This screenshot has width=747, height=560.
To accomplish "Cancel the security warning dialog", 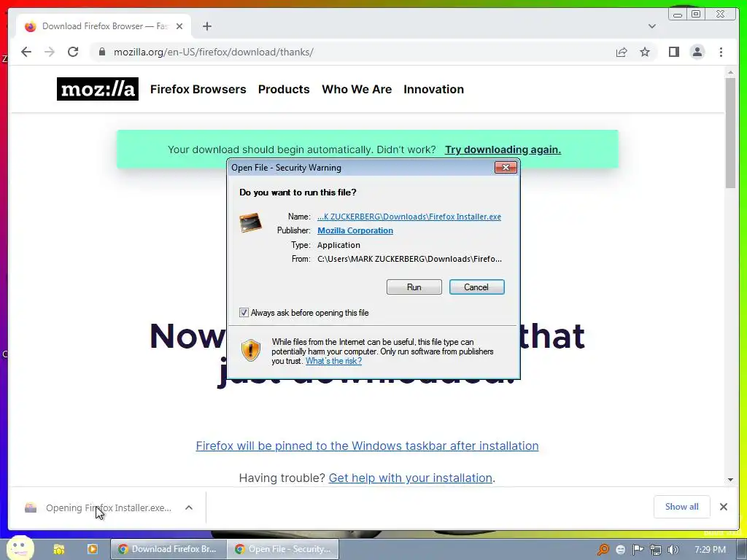I will coord(476,287).
